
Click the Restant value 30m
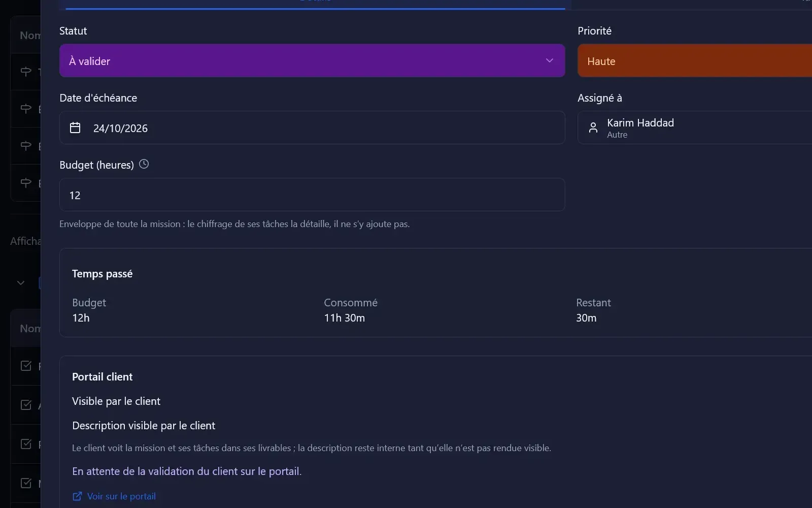(x=586, y=318)
